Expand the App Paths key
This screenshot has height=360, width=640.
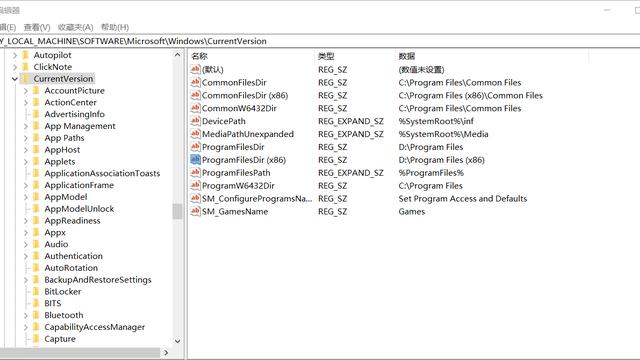click(x=26, y=138)
